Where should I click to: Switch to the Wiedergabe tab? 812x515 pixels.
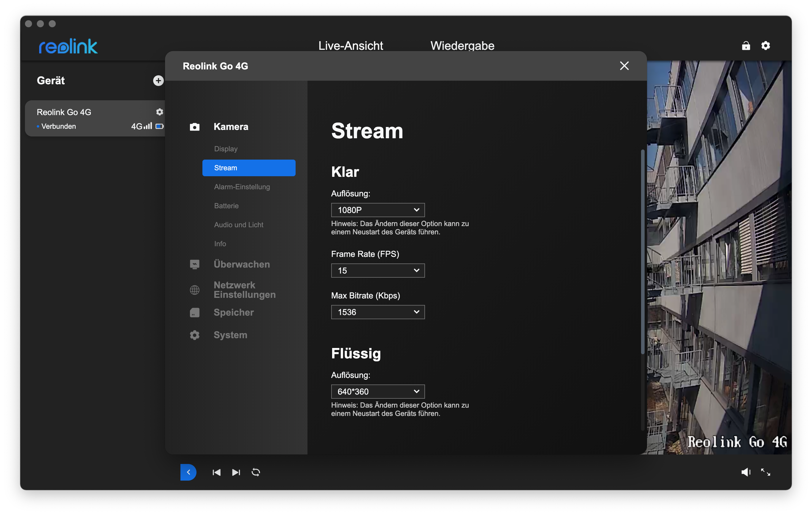(462, 45)
